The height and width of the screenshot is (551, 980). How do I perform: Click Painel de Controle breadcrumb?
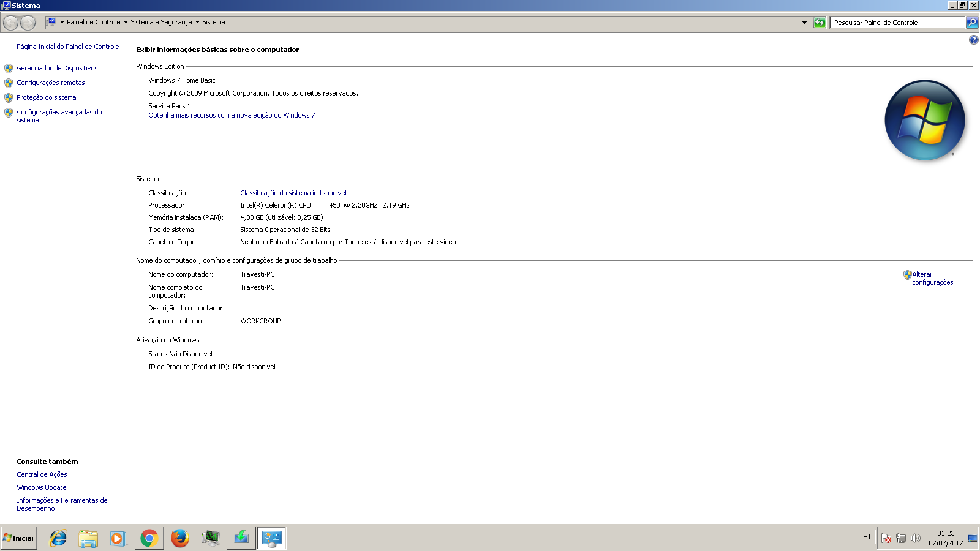[x=93, y=22]
